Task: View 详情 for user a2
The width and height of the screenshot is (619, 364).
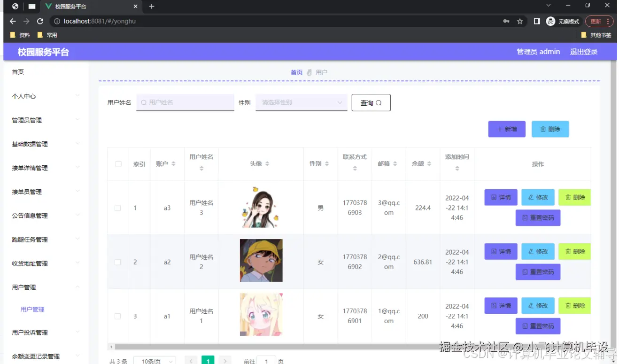Action: click(x=501, y=251)
